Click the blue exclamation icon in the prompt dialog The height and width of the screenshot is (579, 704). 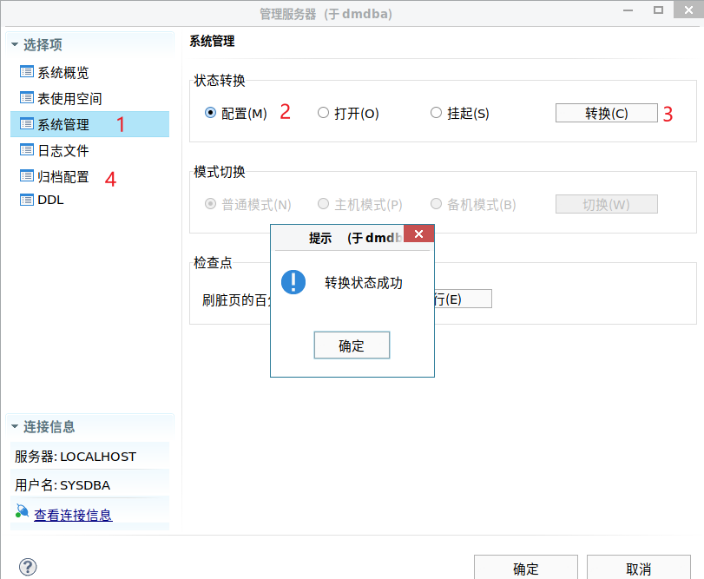[293, 282]
